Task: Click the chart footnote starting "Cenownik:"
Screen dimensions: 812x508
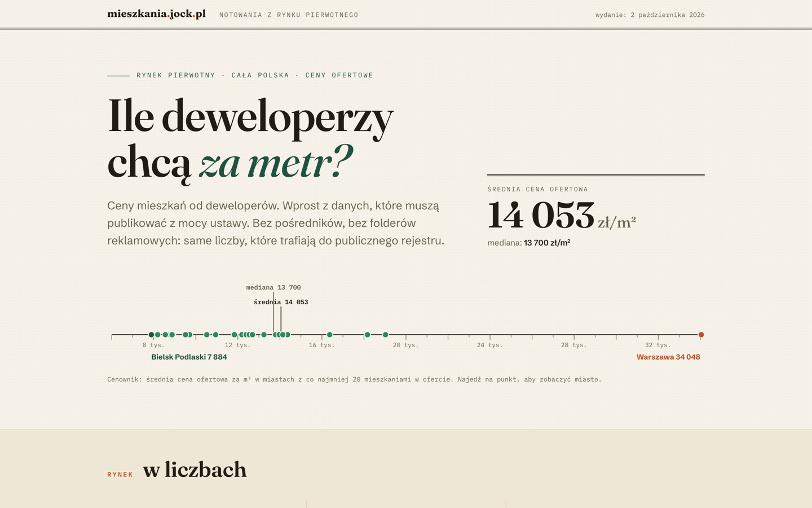Action: (354, 379)
